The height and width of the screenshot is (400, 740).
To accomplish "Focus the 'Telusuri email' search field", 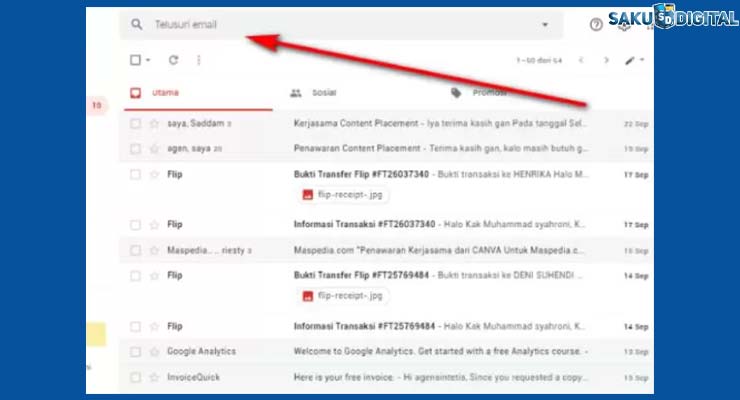I will coord(342,24).
